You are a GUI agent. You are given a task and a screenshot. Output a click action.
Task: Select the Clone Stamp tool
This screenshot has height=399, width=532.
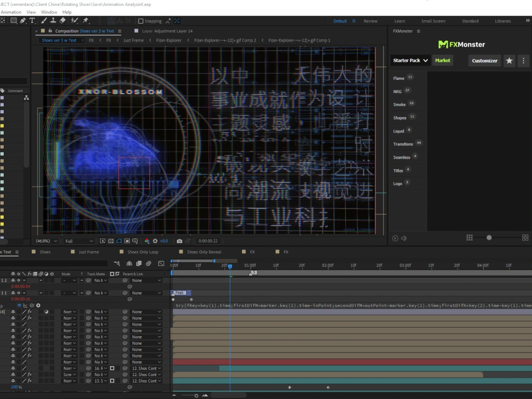54,20
